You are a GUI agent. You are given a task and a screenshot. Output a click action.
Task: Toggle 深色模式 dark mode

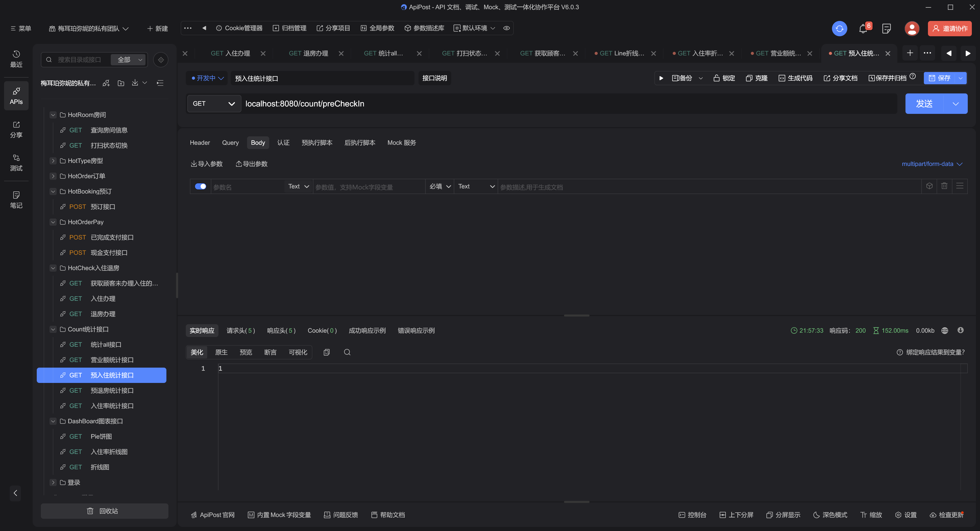pyautogui.click(x=830, y=515)
